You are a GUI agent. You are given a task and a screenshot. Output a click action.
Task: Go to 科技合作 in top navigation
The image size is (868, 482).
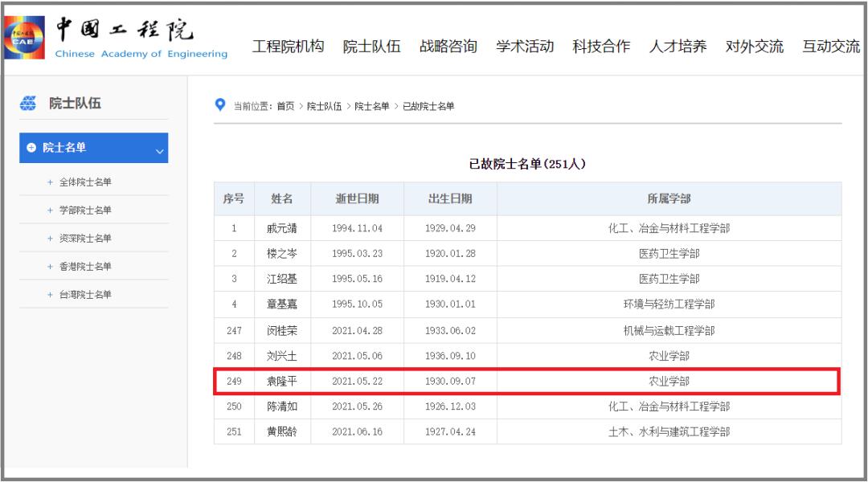click(x=600, y=47)
